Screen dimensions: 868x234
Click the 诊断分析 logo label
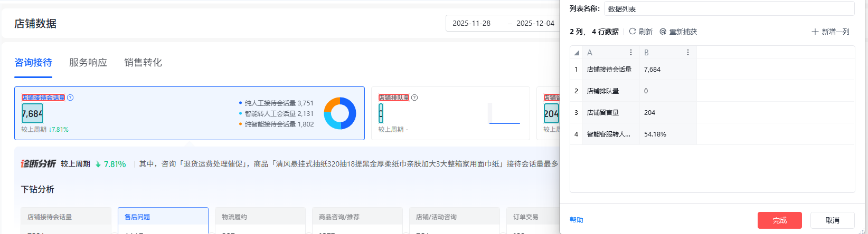pyautogui.click(x=39, y=164)
